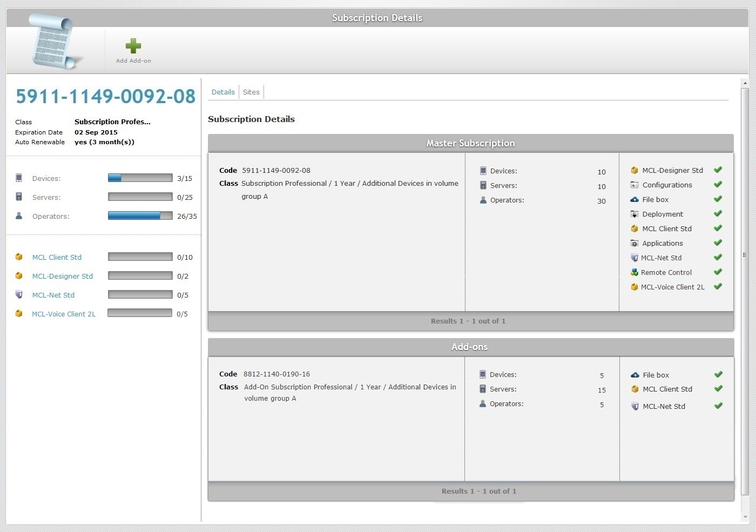Click the Servers icon in left summary
The height and width of the screenshot is (532, 756).
(x=19, y=197)
